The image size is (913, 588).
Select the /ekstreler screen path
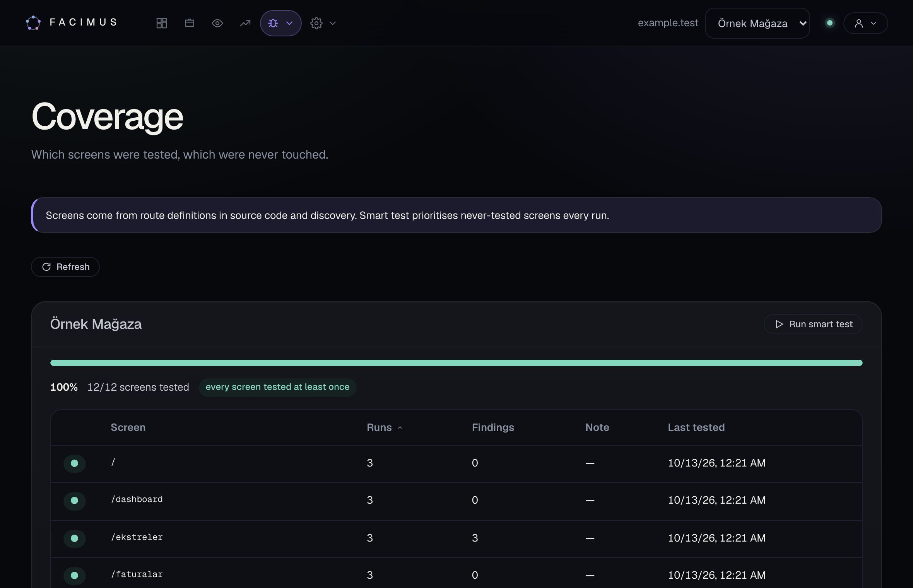coord(137,537)
